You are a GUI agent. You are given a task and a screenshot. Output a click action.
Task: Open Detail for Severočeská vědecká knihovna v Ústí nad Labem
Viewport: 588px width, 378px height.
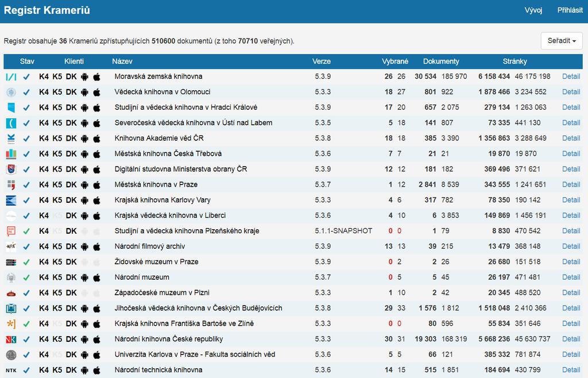coord(571,122)
